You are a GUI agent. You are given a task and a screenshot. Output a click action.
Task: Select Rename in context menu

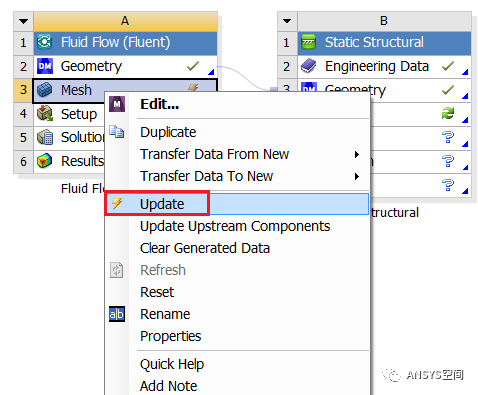point(165,314)
